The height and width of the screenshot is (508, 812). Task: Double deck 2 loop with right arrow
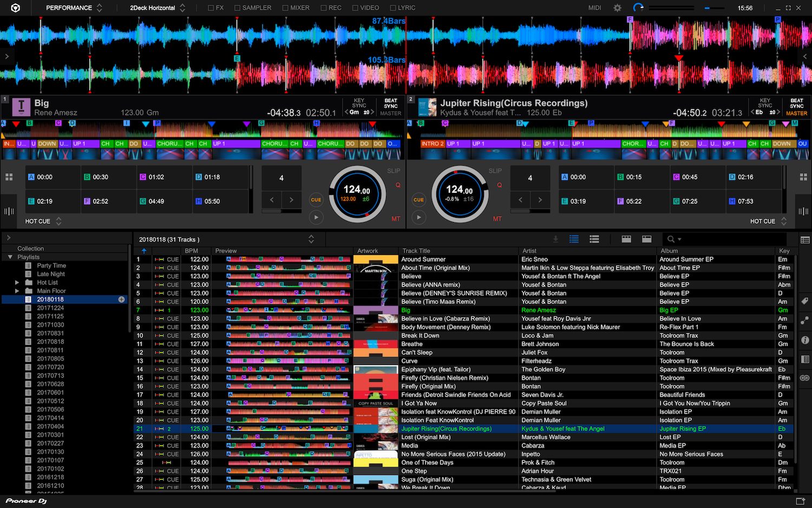coord(540,200)
